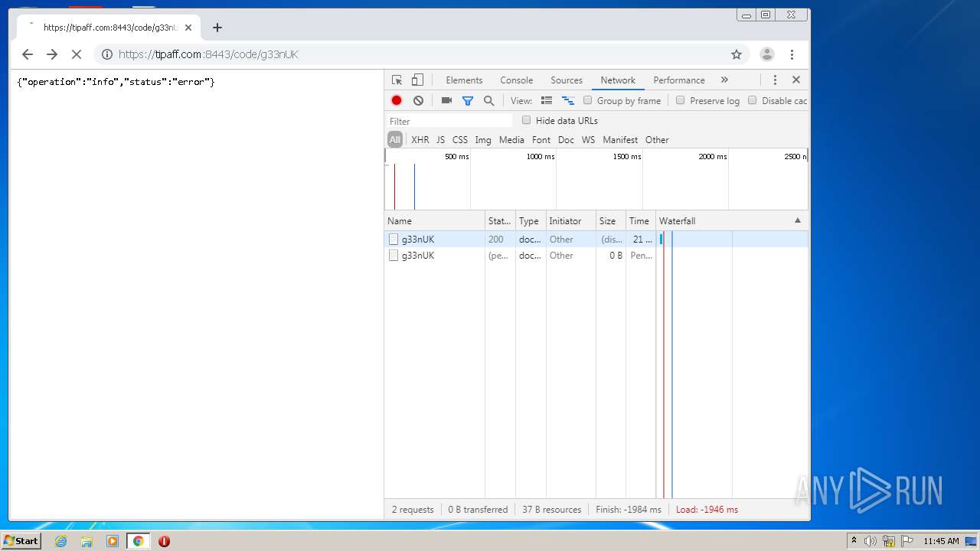Open the Opera icon in taskbar
This screenshot has width=980, height=551.
tap(164, 541)
